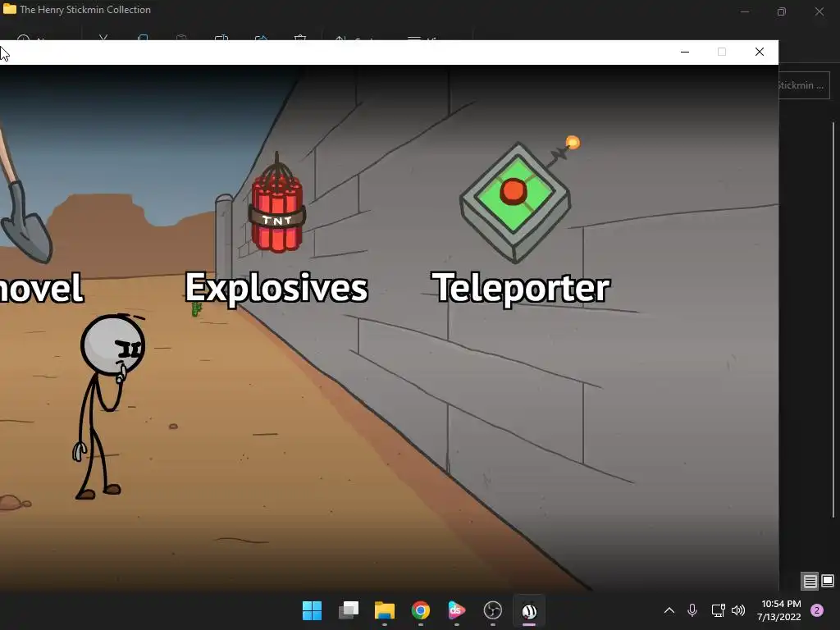Restore down the File Explorer window
Viewport: 840px width, 630px height.
point(782,11)
